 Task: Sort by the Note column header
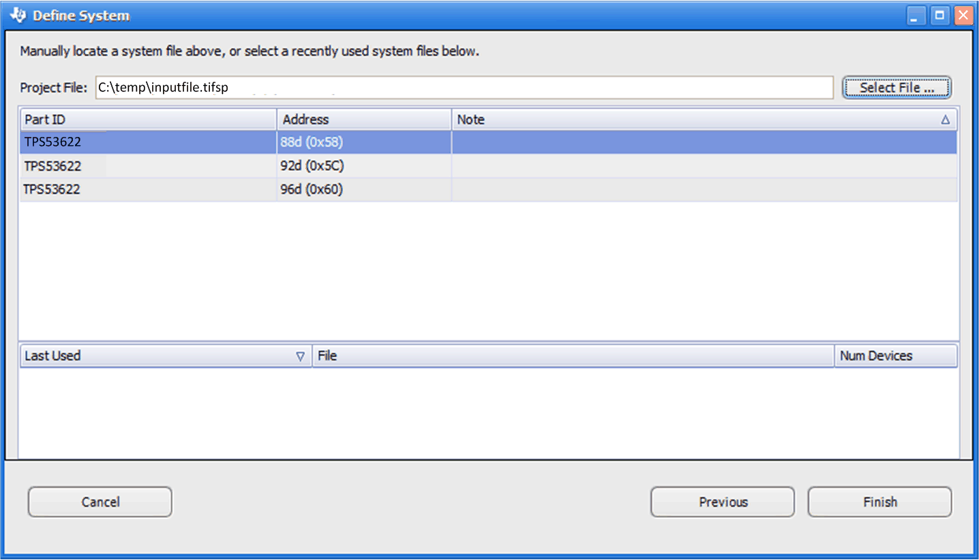click(704, 119)
